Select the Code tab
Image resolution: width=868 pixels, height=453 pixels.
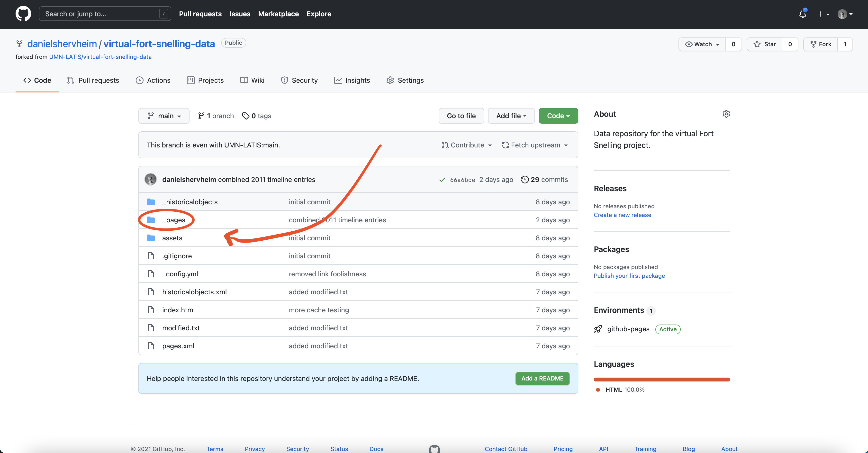coord(37,80)
